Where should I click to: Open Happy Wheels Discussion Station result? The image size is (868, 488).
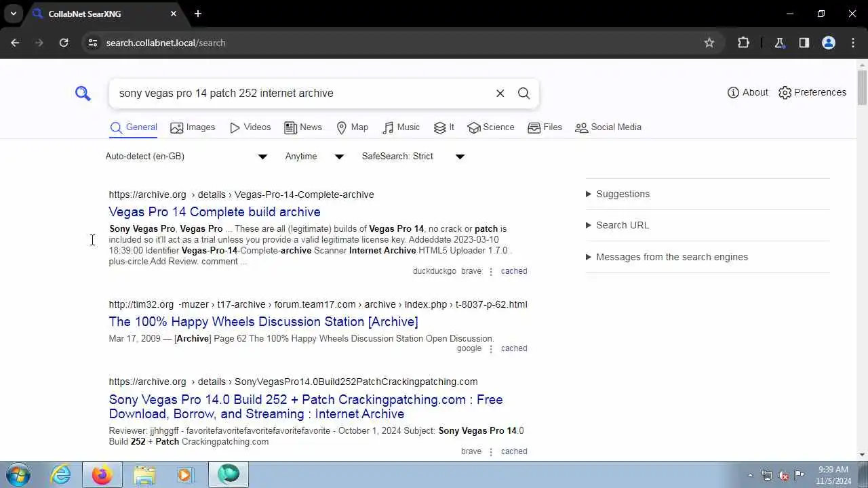pos(263,322)
